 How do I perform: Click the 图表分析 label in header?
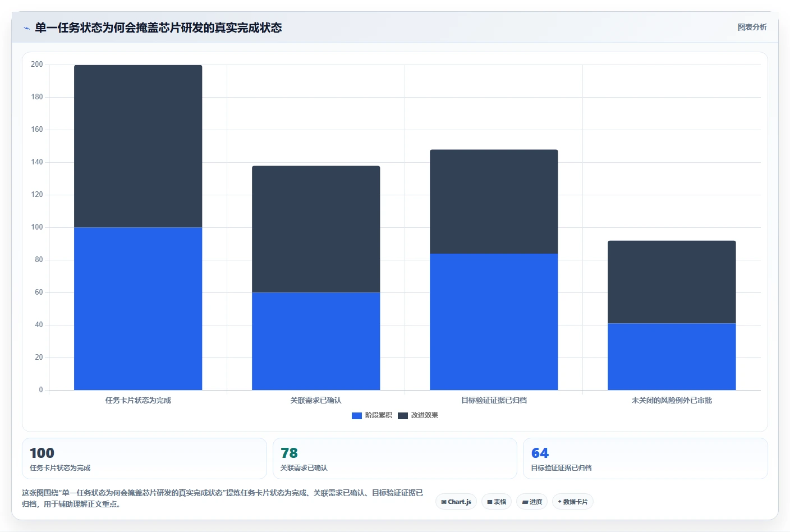[752, 27]
